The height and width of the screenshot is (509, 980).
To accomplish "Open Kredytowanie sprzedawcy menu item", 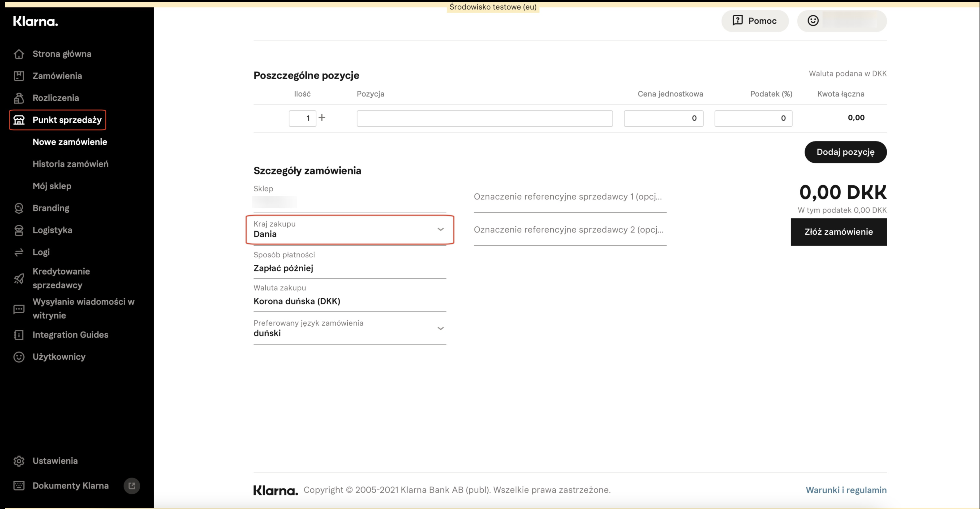I will 61,278.
